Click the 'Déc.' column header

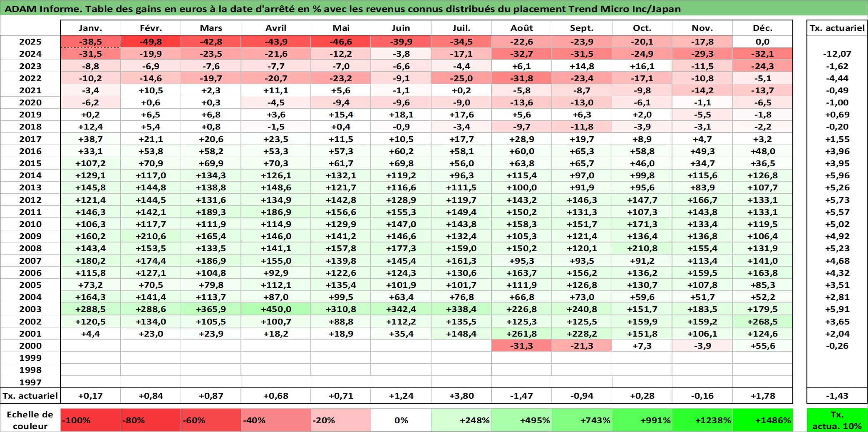coord(763,28)
